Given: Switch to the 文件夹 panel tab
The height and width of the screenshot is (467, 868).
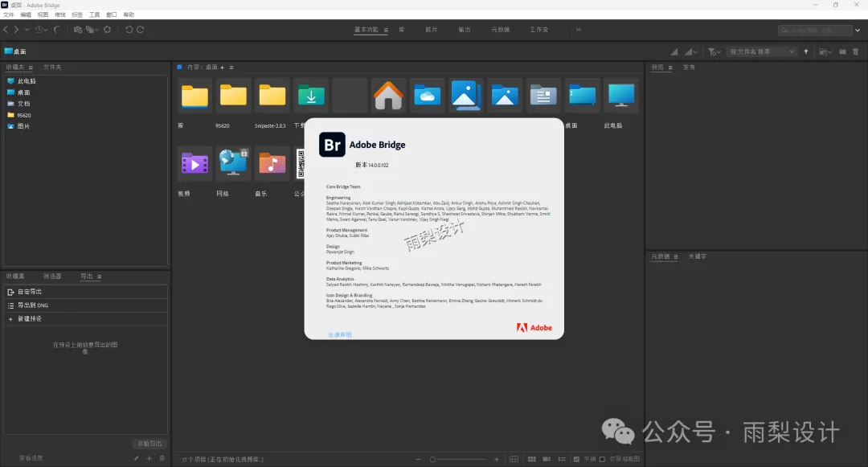Looking at the screenshot, I should [52, 67].
